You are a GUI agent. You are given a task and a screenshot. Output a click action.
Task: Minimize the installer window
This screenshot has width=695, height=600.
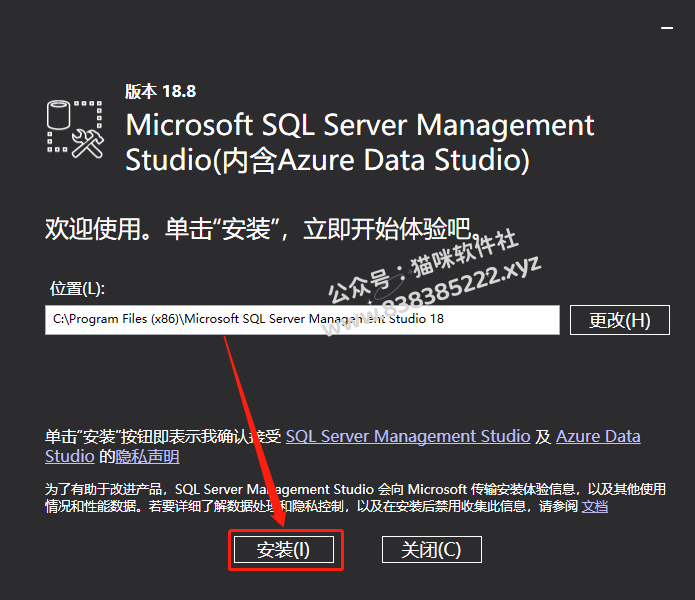pyautogui.click(x=667, y=28)
